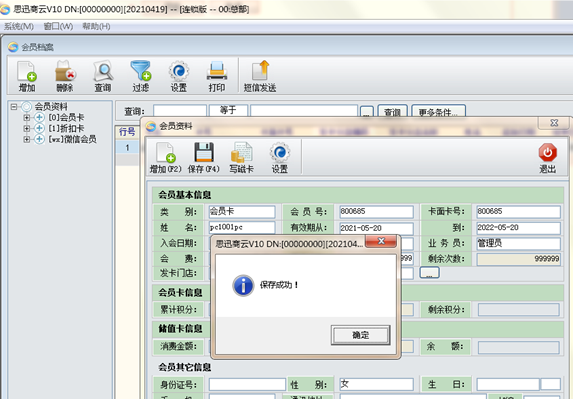Click the 更多条件... button
The image size is (573, 399).
[439, 112]
